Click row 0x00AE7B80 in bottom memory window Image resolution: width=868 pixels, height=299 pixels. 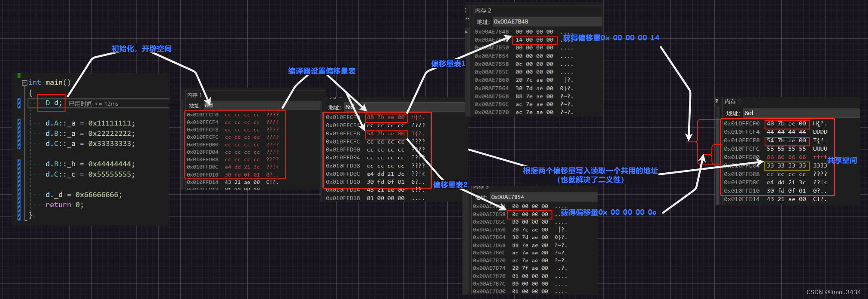(x=520, y=292)
